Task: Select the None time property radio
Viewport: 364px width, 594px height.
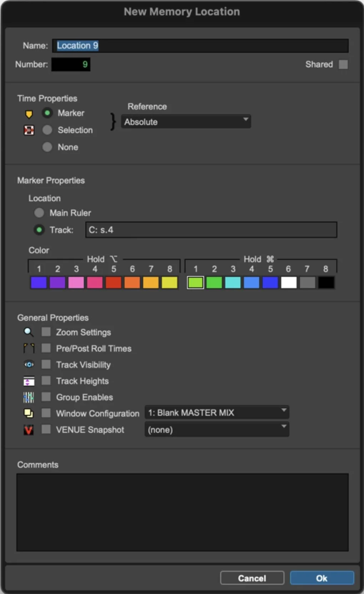Action: [47, 147]
